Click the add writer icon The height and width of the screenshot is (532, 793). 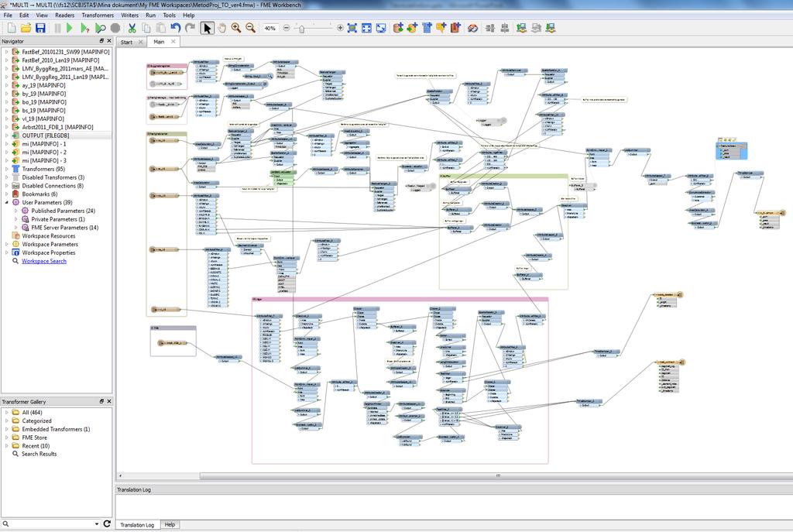point(412,28)
